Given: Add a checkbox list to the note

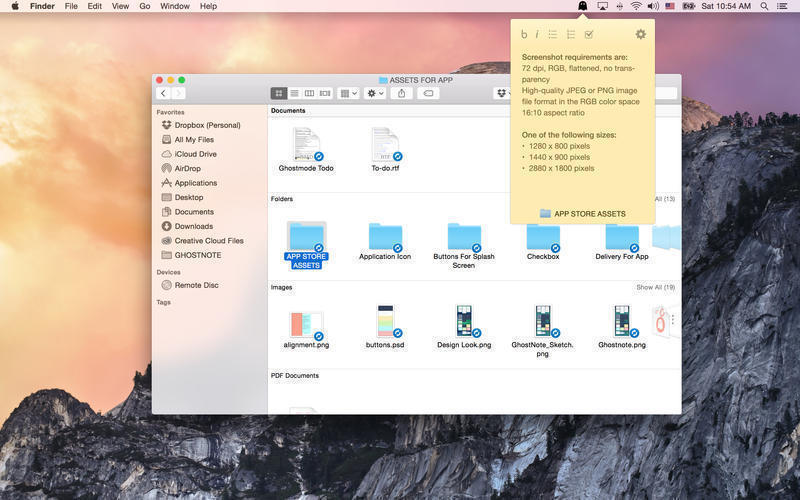Looking at the screenshot, I should click(x=589, y=34).
